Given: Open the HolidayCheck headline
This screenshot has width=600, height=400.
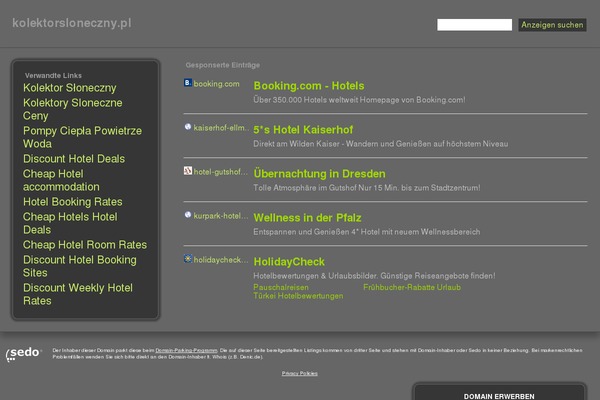Looking at the screenshot, I should click(289, 262).
